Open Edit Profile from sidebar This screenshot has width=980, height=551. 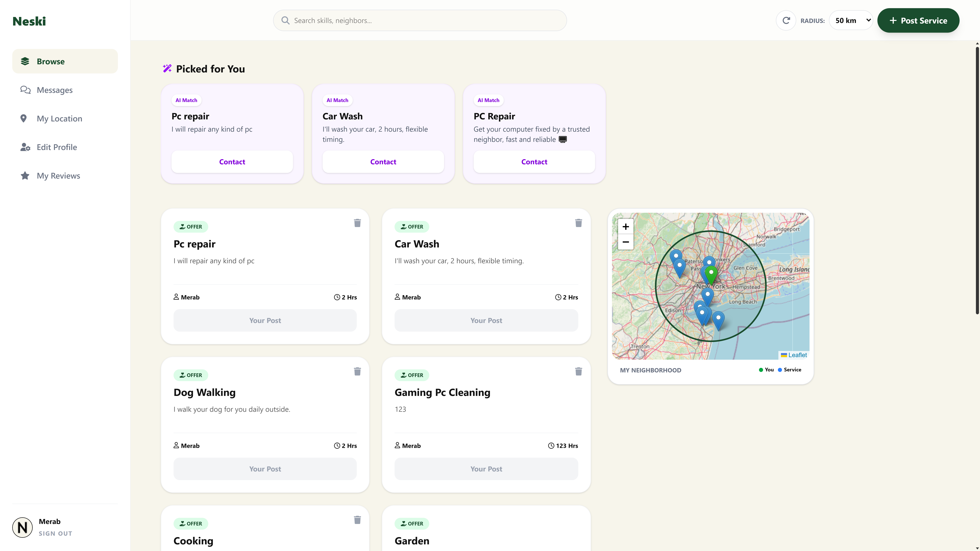tap(57, 147)
